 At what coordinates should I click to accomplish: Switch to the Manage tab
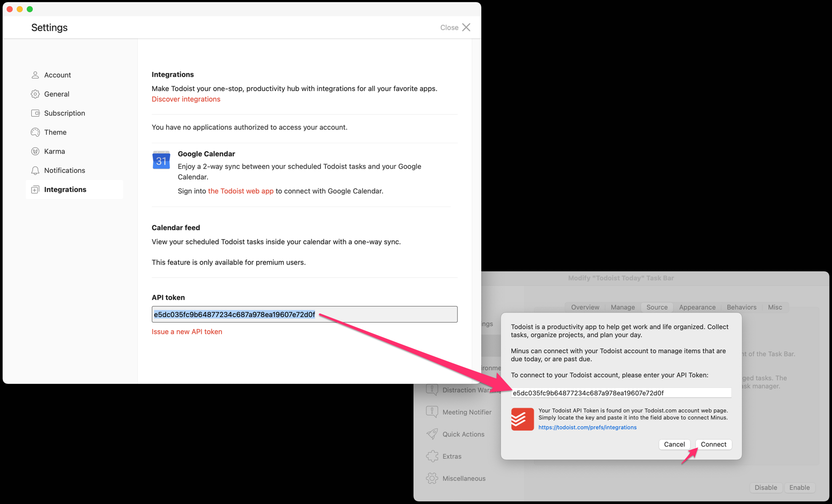point(622,307)
